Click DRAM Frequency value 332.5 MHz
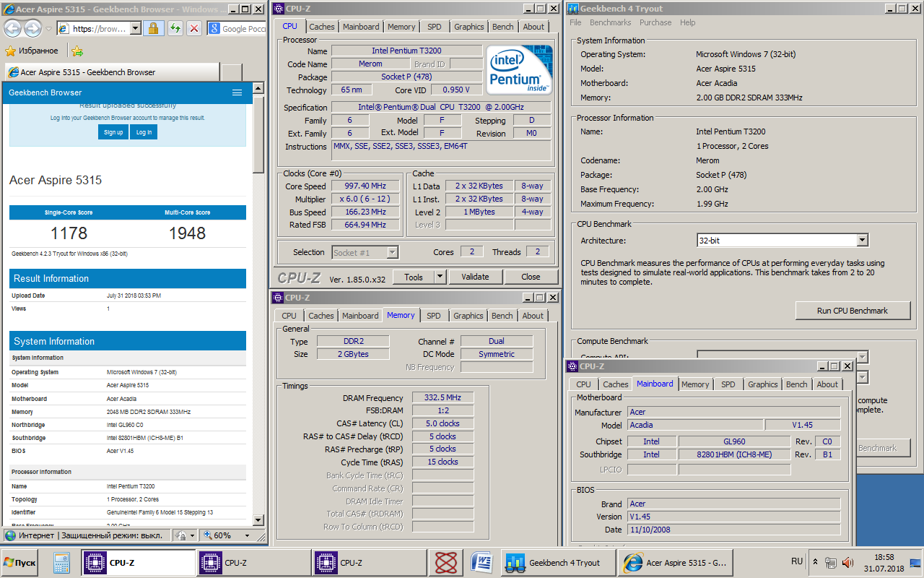The image size is (924, 578). coord(443,398)
